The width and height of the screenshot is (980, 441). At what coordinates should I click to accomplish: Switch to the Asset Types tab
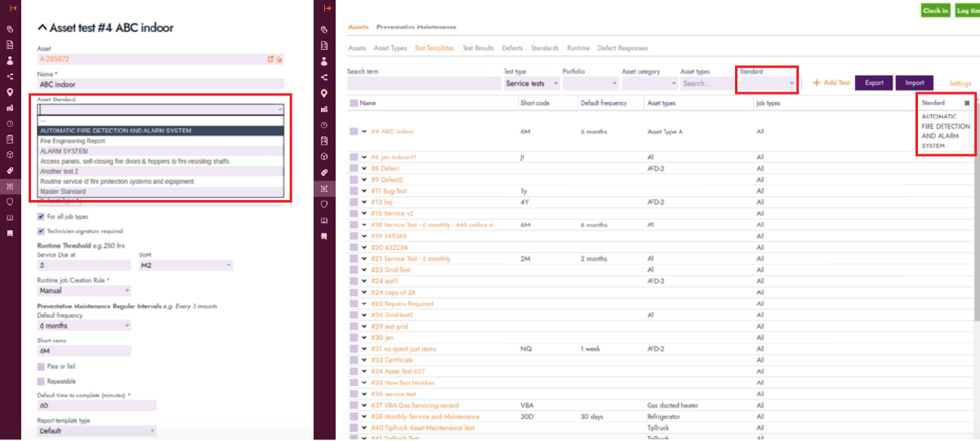[390, 48]
